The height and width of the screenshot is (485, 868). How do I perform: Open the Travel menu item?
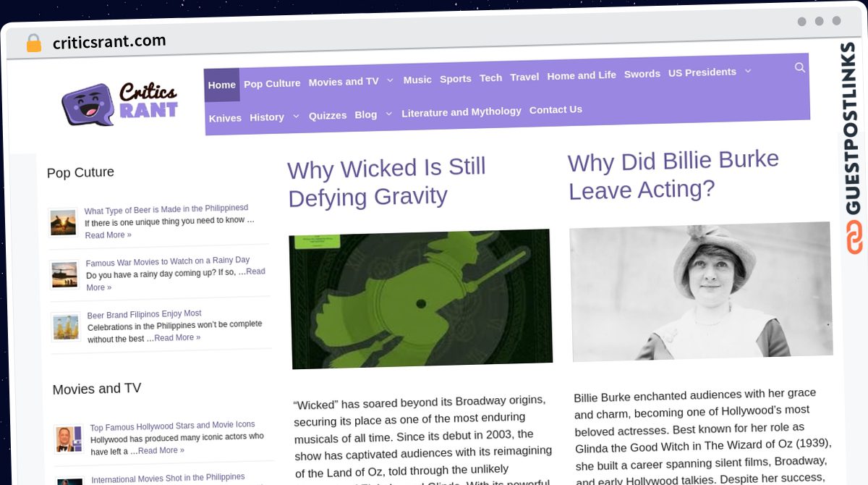tap(524, 77)
